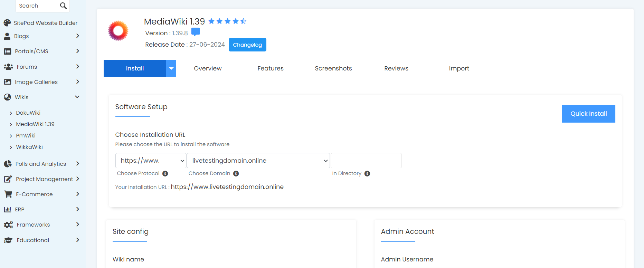Image resolution: width=644 pixels, height=268 pixels.
Task: Click the blue comment bubble beside version
Action: pos(196,32)
